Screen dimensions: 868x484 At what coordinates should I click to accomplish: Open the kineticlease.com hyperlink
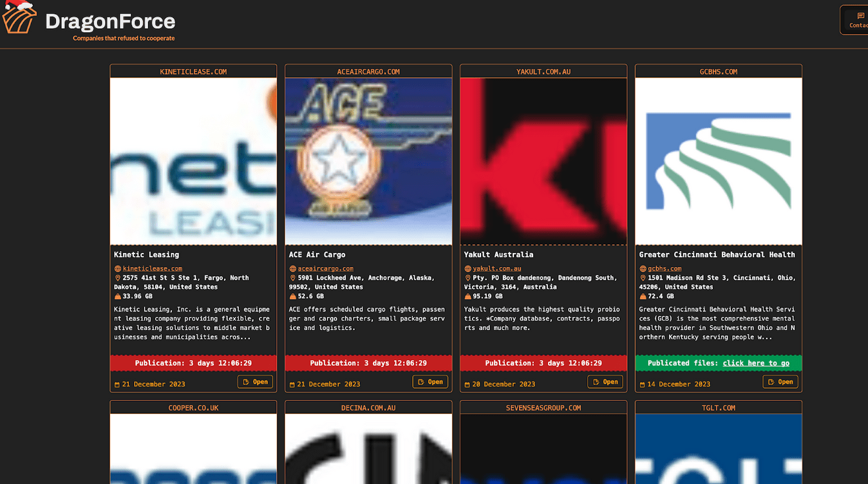coord(153,268)
